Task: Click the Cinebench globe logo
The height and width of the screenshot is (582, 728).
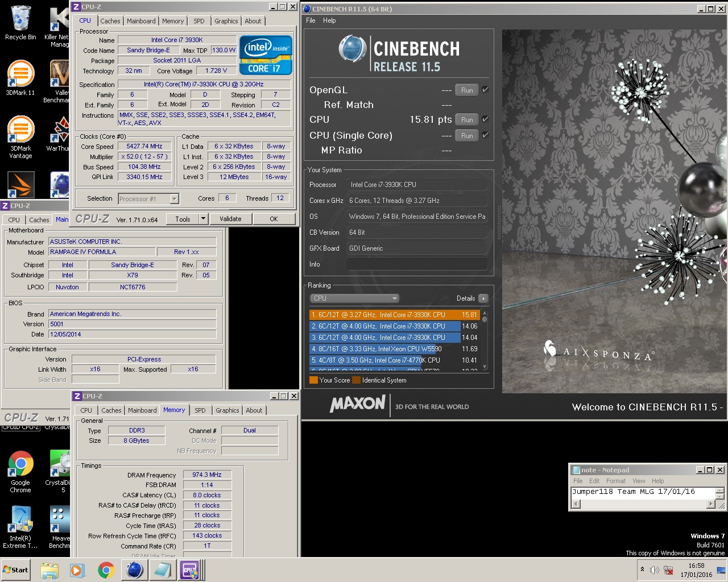Action: pyautogui.click(x=353, y=49)
